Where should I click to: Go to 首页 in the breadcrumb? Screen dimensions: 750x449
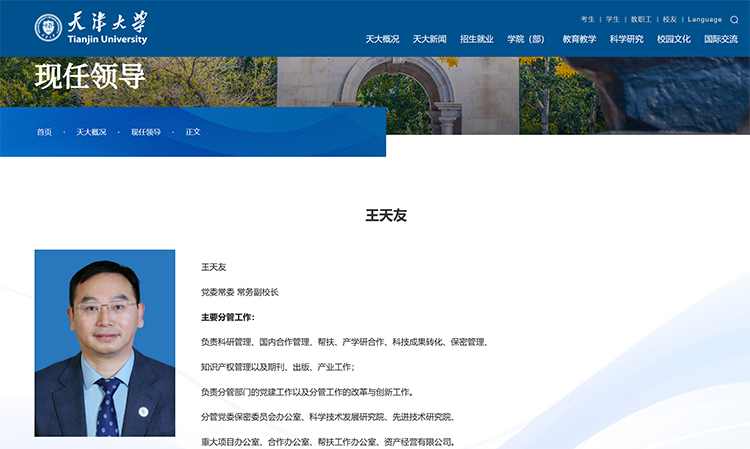pyautogui.click(x=44, y=132)
